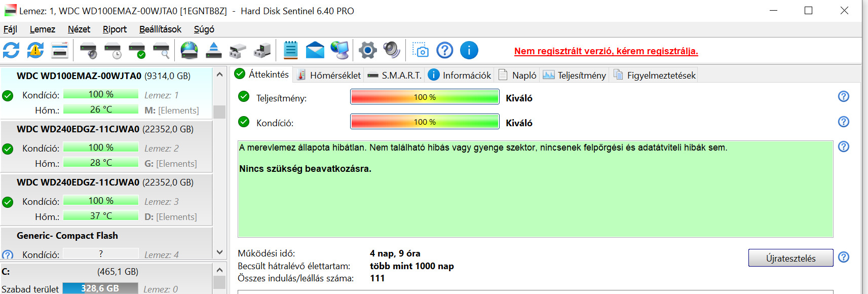Switch to the Információk tab

(x=460, y=75)
